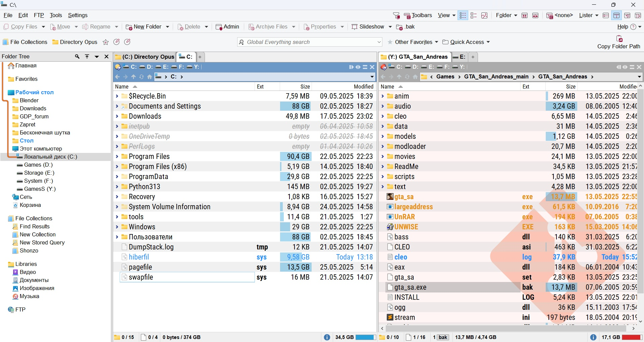The image size is (644, 342).
Task: Click the folder format icon next to <none>
Action: (x=549, y=15)
